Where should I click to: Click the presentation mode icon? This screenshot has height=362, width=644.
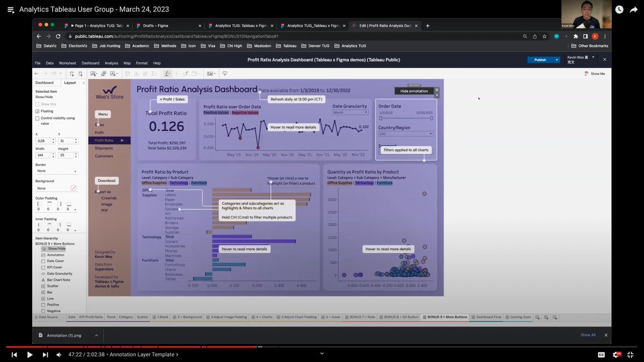[x=225, y=73]
